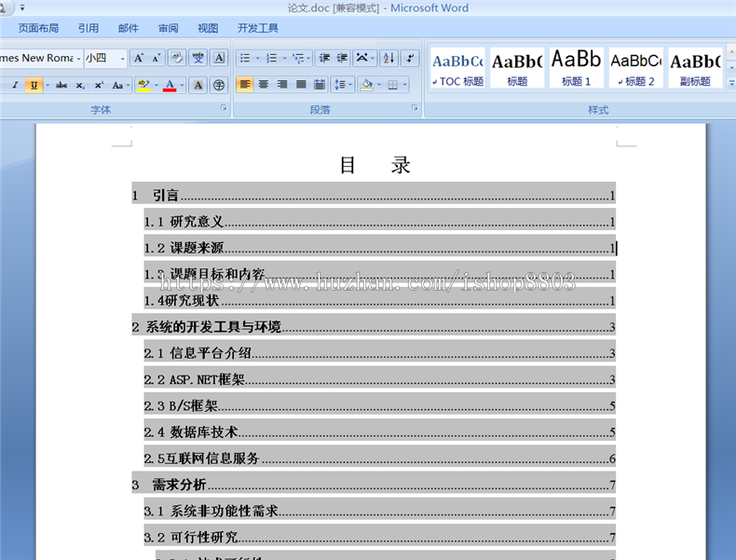Apply a multilevel list
This screenshot has height=560, width=736.
298,58
